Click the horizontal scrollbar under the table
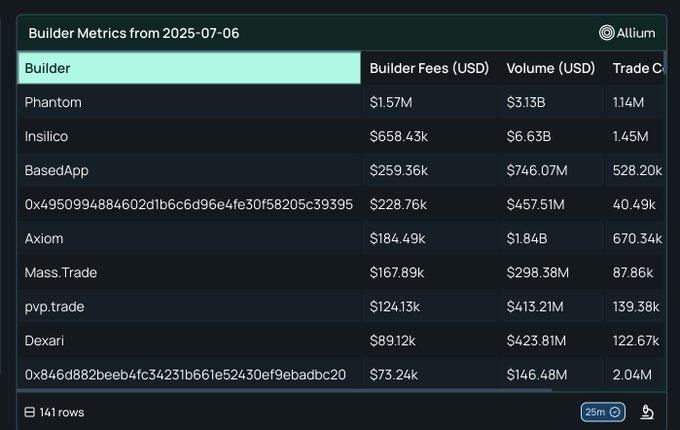This screenshot has height=430, width=680. tap(284, 390)
